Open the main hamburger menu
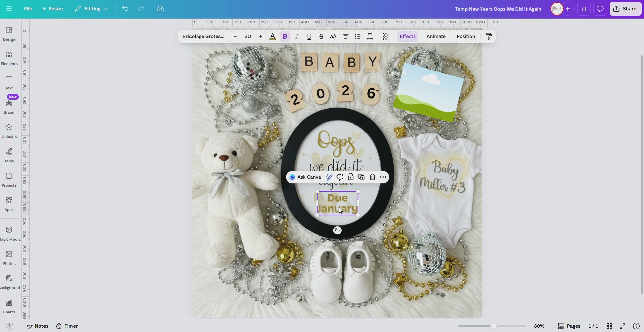The width and height of the screenshot is (644, 332). click(9, 9)
